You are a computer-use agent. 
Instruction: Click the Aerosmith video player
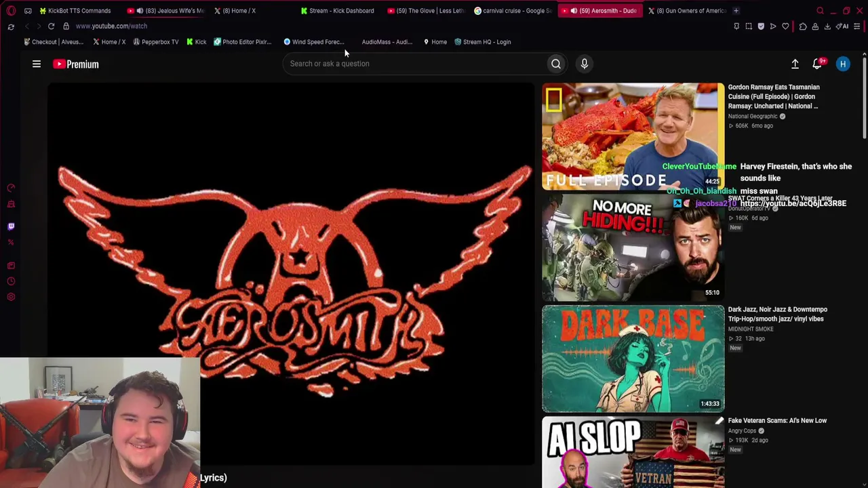click(x=290, y=274)
